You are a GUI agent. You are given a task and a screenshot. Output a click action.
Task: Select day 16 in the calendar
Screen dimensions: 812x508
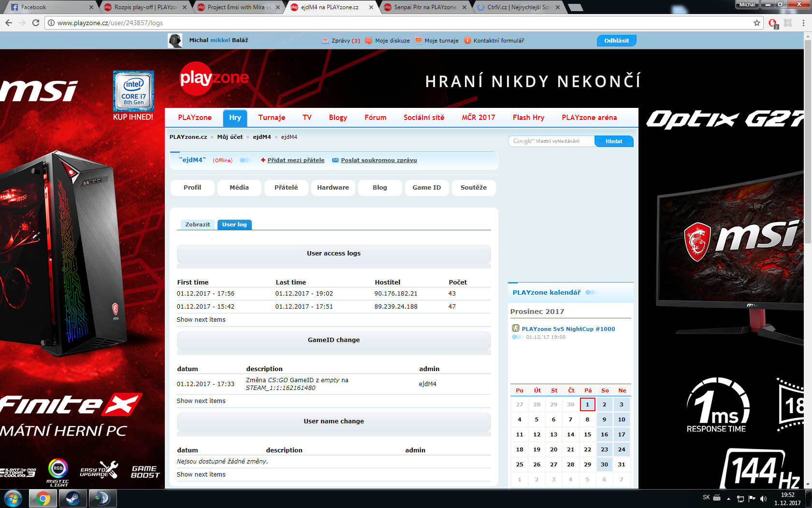[604, 434]
